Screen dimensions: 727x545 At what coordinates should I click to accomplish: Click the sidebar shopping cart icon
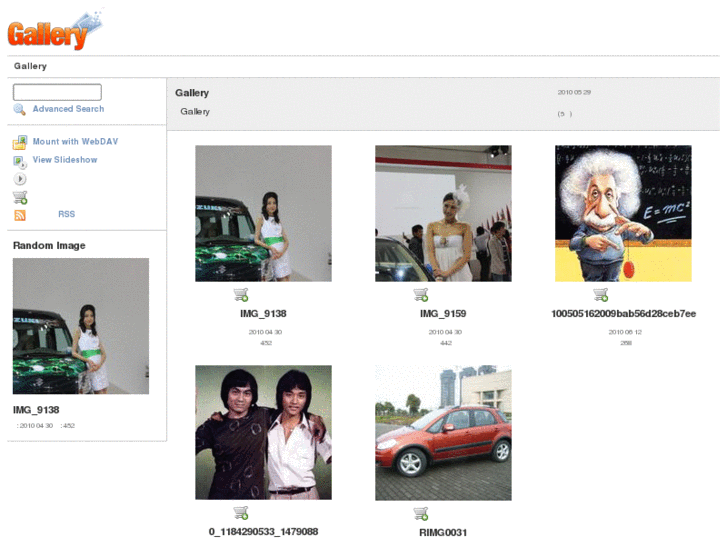20,198
